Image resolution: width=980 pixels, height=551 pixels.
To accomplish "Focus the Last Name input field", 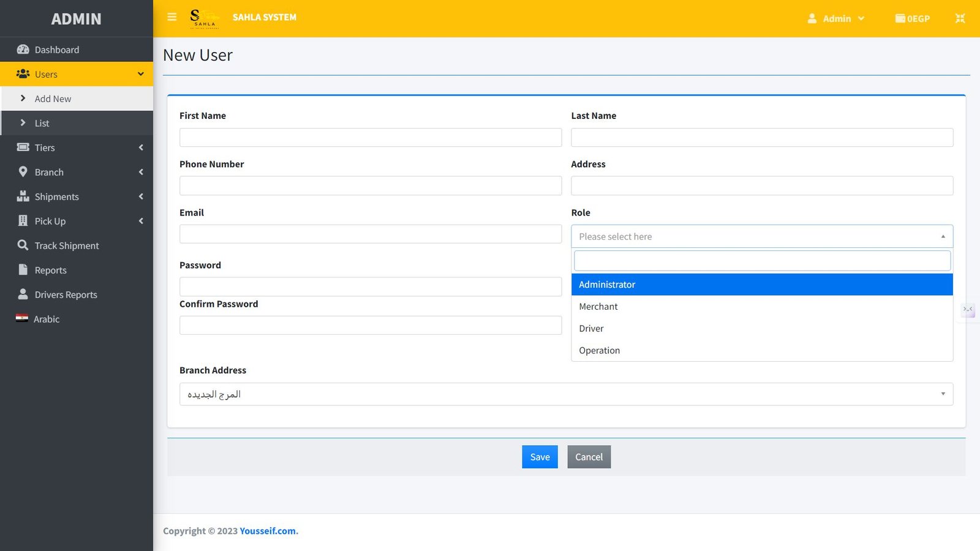I will (762, 137).
